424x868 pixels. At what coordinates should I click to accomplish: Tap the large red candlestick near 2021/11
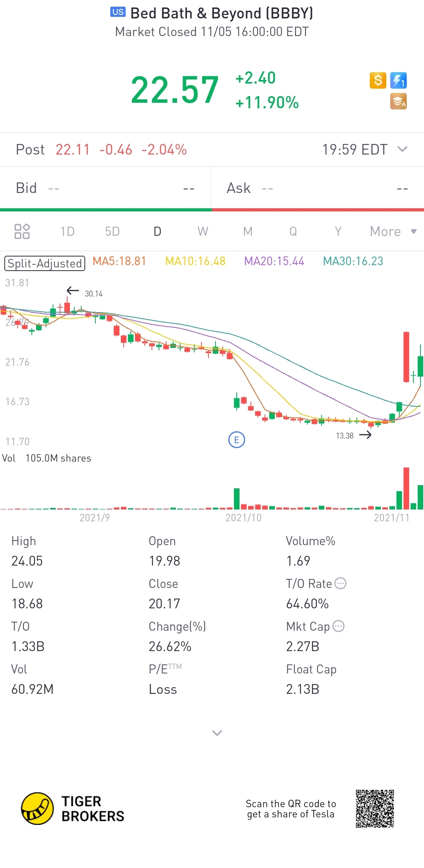406,357
